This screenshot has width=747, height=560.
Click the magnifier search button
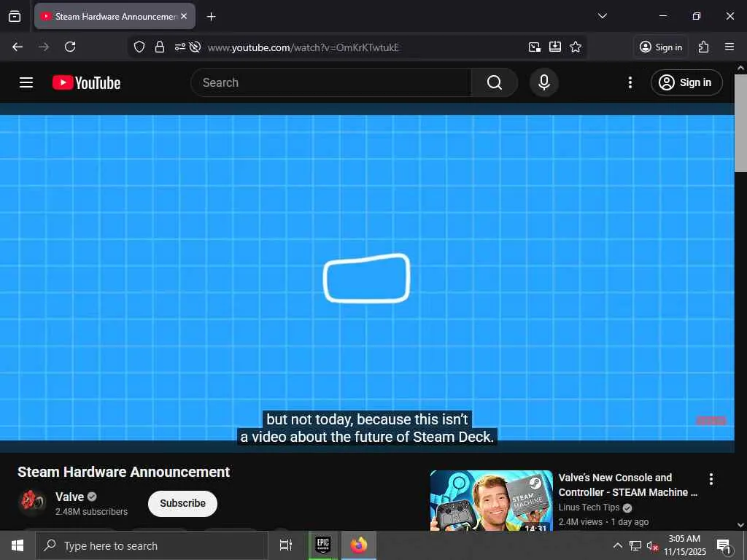coord(495,82)
